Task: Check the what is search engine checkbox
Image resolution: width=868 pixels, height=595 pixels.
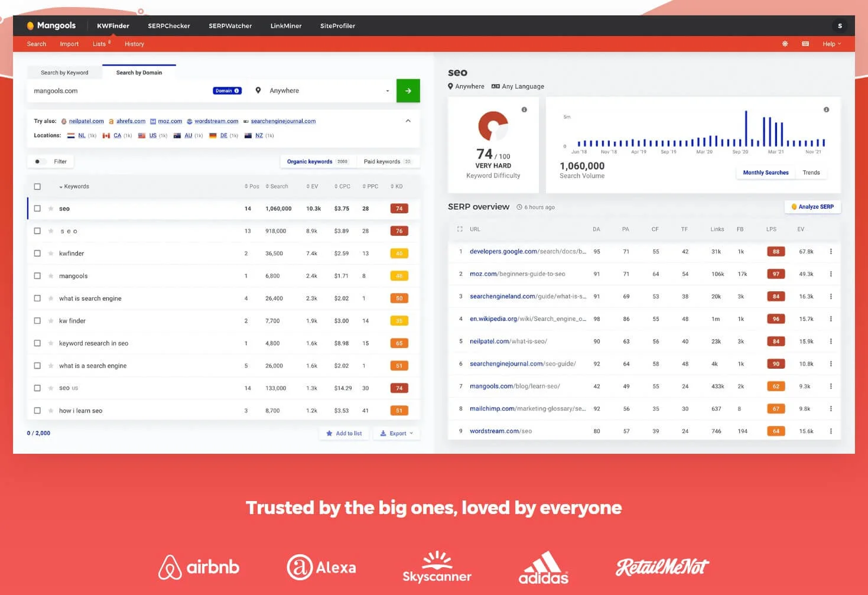Action: point(37,298)
